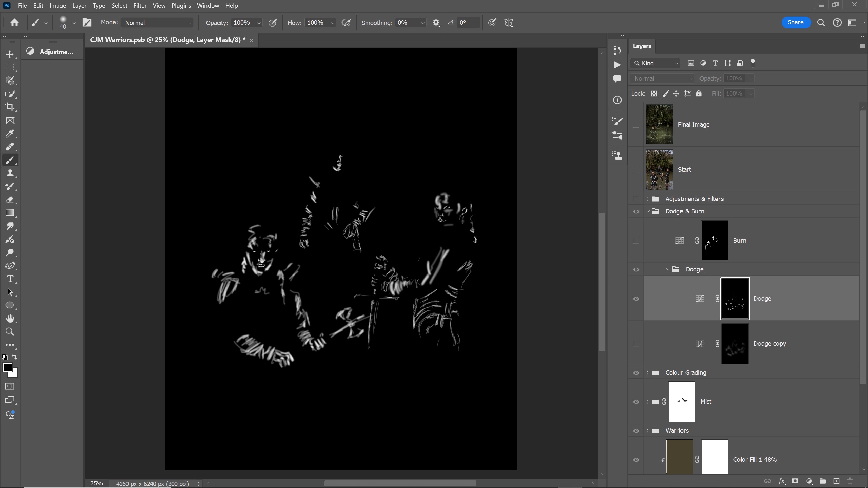Viewport: 868px width, 488px height.
Task: Show the Burn layer
Action: click(x=636, y=241)
